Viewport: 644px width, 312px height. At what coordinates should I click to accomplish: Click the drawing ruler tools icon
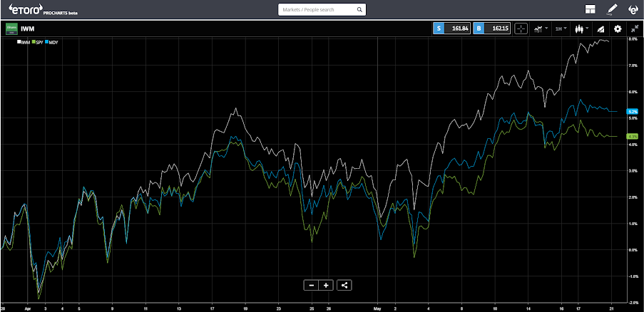tap(600, 28)
